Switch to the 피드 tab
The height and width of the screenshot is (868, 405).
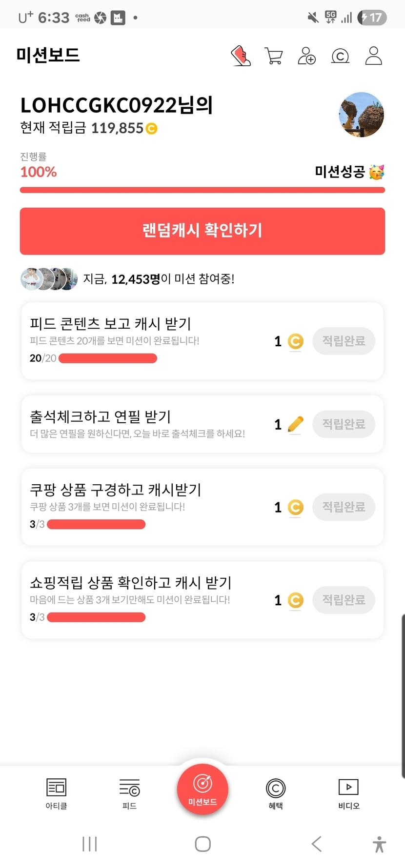point(129,793)
